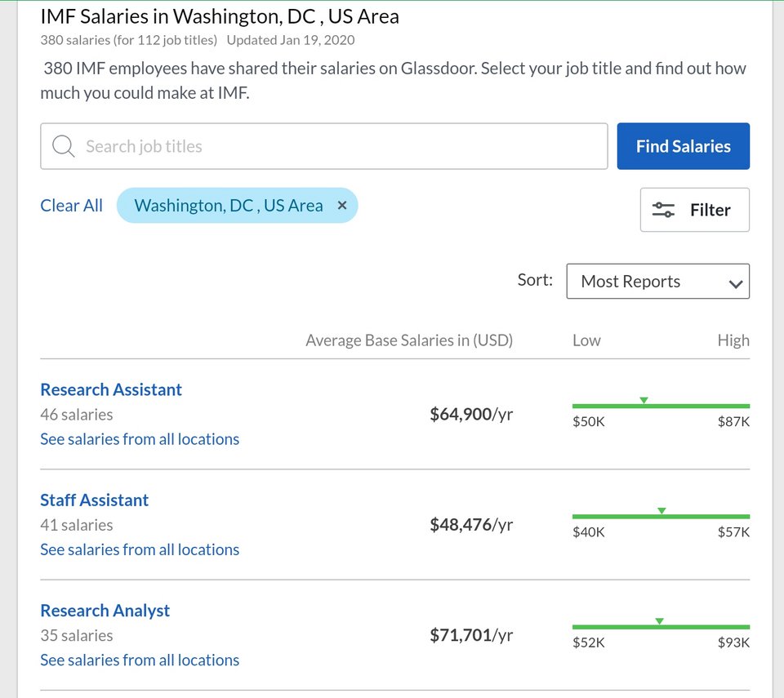Click the $50K low value
The width and height of the screenshot is (784, 698).
click(x=589, y=421)
